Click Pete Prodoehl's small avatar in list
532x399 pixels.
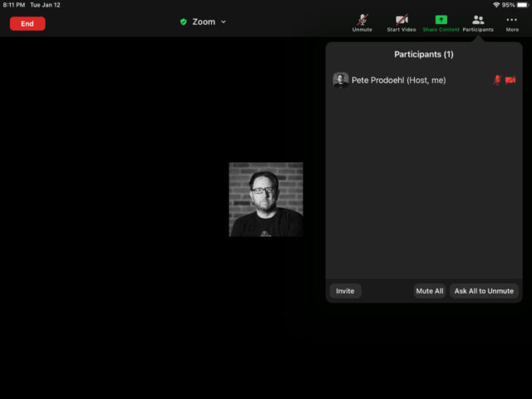coord(341,80)
